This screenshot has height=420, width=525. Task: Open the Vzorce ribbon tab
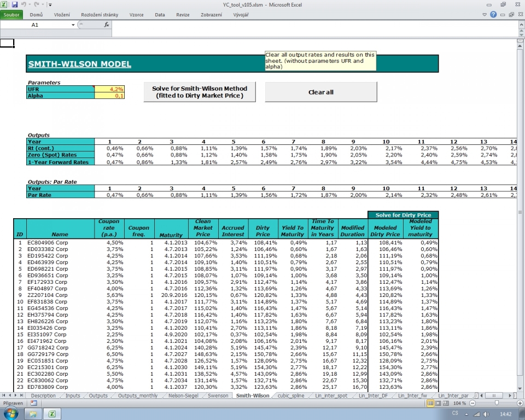137,15
